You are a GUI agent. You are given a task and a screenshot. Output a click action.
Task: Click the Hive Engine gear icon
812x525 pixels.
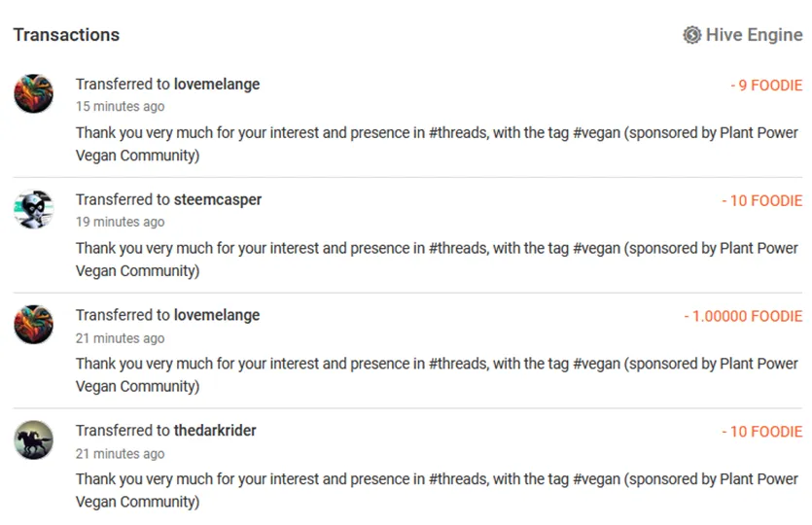691,35
